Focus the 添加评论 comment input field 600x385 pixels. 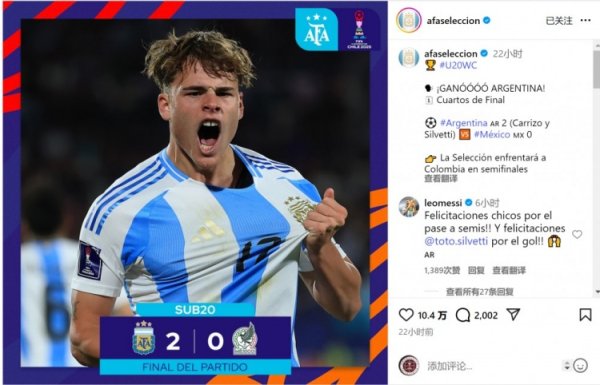tap(492, 366)
